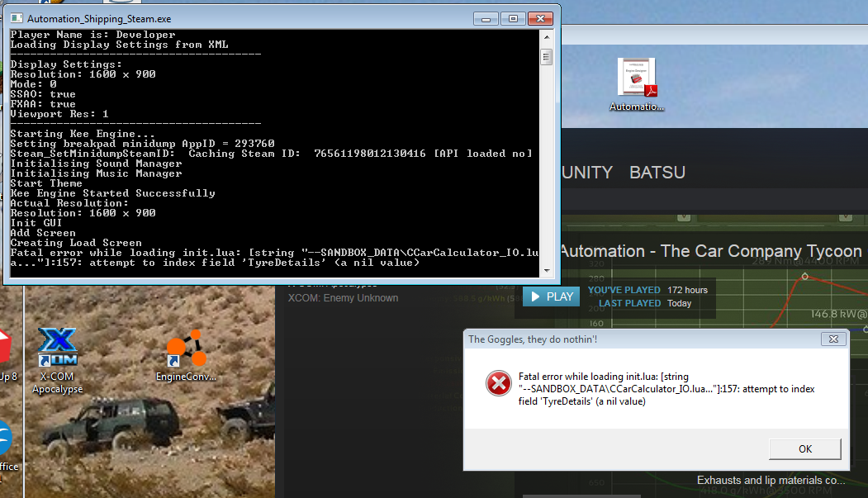Screen dimensions: 868x498
Task: Click the 'Exhausts and lip materials co...' news link
Action: pos(771,481)
